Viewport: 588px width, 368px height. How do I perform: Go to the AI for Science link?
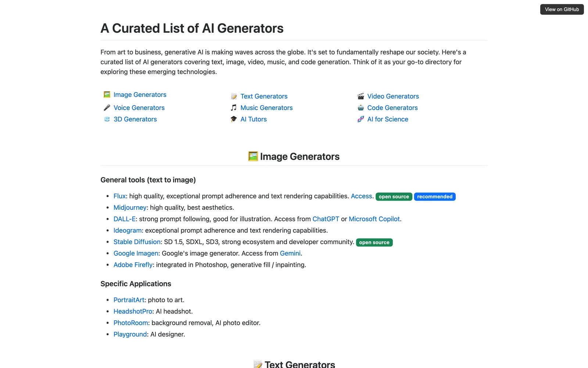tap(388, 119)
